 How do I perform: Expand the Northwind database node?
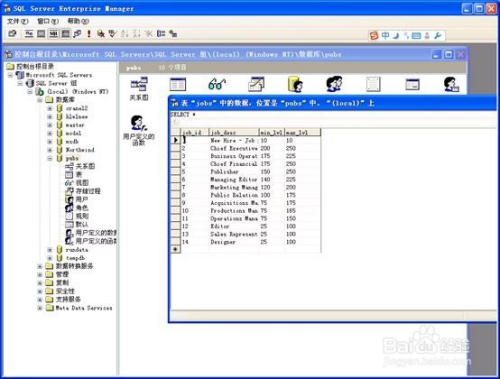click(x=50, y=150)
